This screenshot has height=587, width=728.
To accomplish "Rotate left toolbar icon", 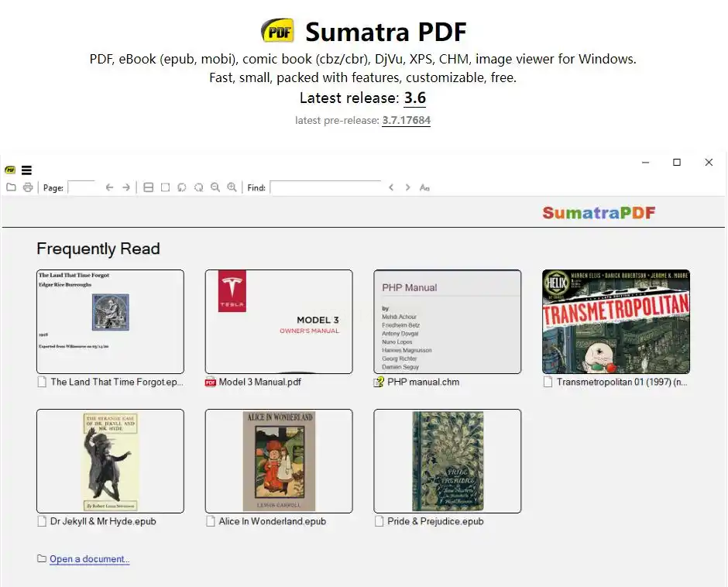I will point(182,187).
